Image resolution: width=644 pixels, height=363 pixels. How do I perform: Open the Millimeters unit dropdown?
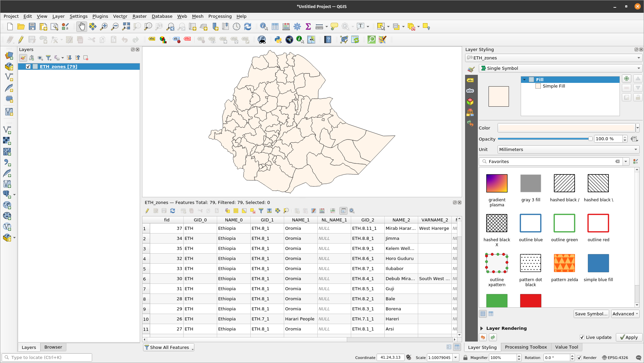coord(568,150)
